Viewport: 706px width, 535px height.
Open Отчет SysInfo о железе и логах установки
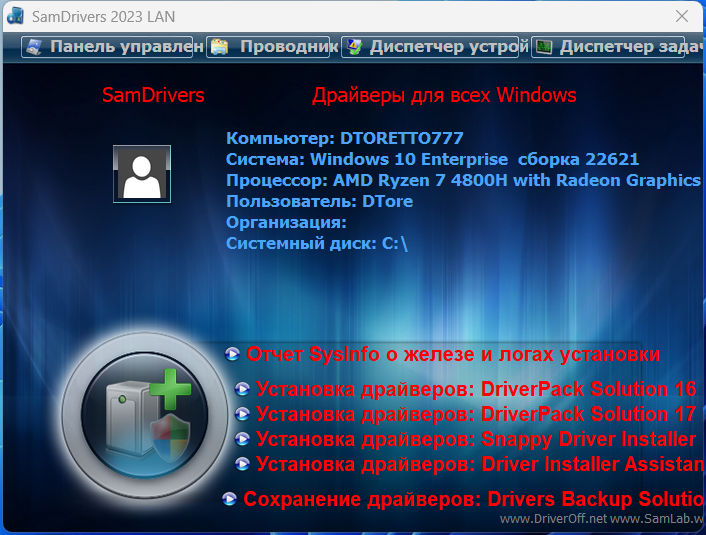[x=453, y=354]
